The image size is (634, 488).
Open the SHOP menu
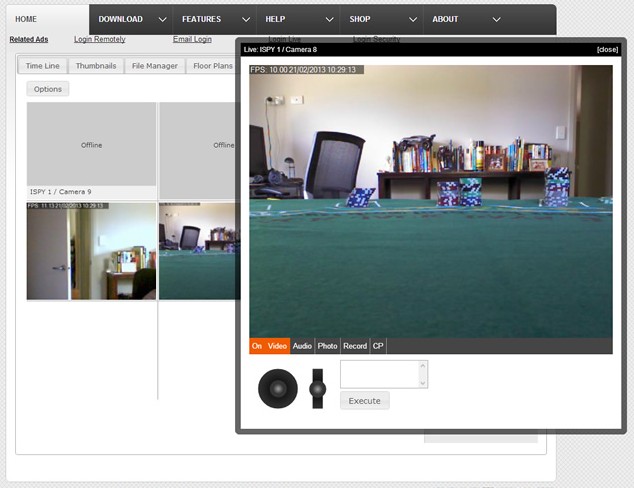coord(360,19)
